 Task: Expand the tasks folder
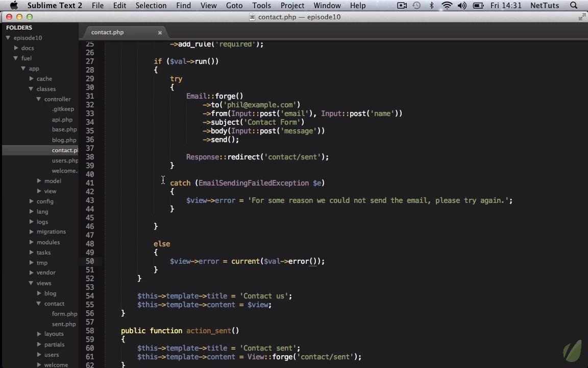pyautogui.click(x=32, y=252)
